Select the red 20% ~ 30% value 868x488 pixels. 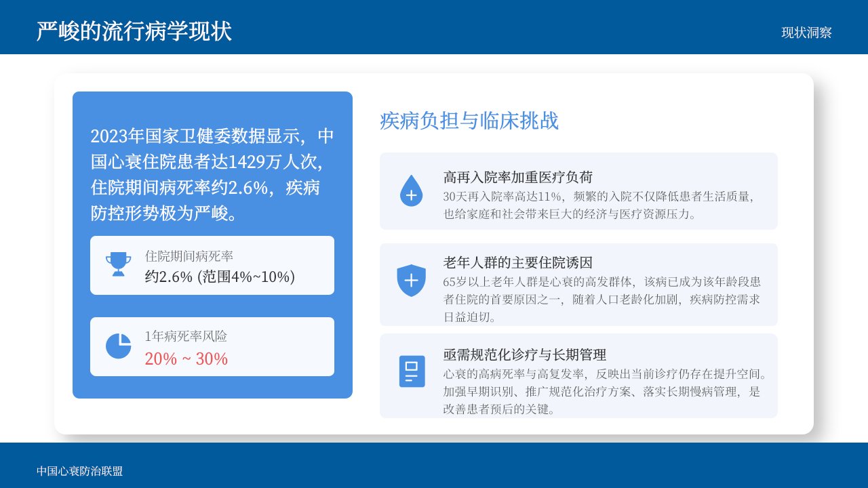pos(186,359)
